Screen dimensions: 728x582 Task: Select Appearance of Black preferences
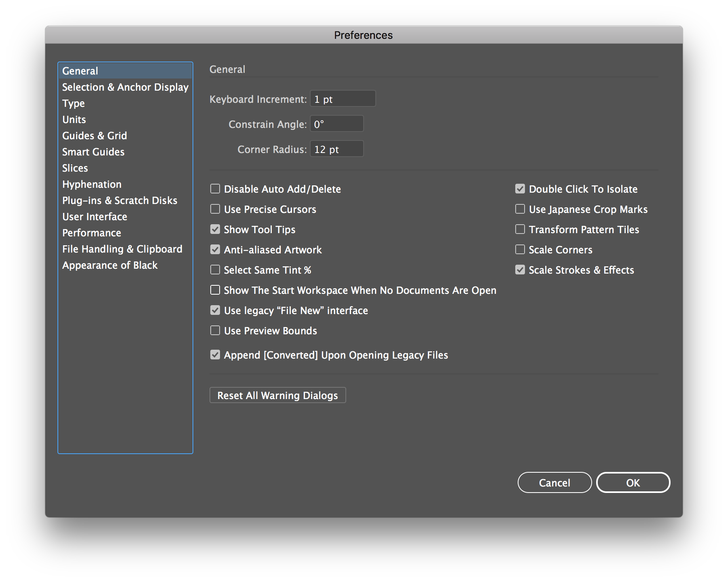tap(125, 265)
